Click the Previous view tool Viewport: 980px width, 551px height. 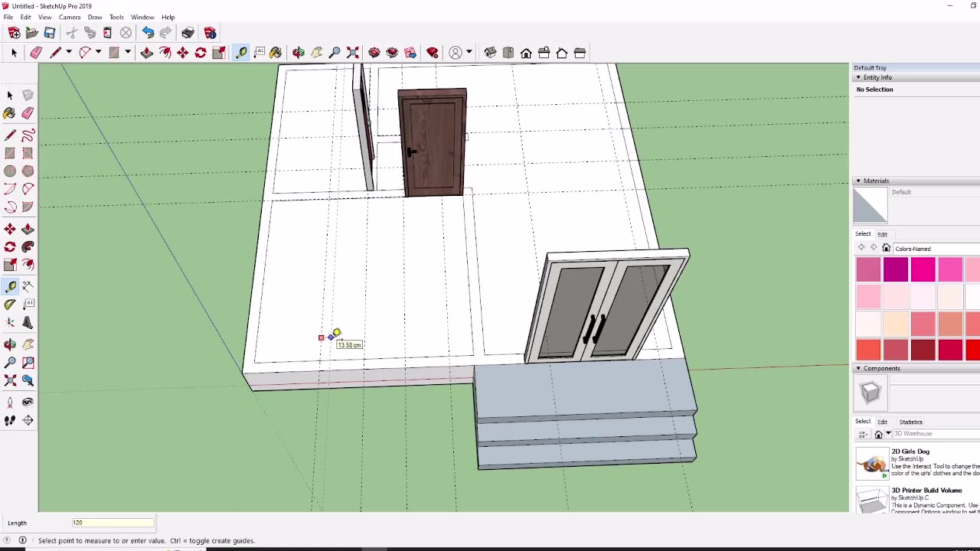click(x=28, y=380)
